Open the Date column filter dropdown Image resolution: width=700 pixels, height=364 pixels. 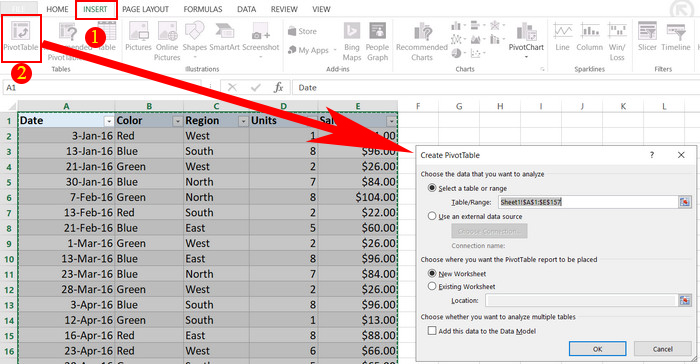coord(109,121)
